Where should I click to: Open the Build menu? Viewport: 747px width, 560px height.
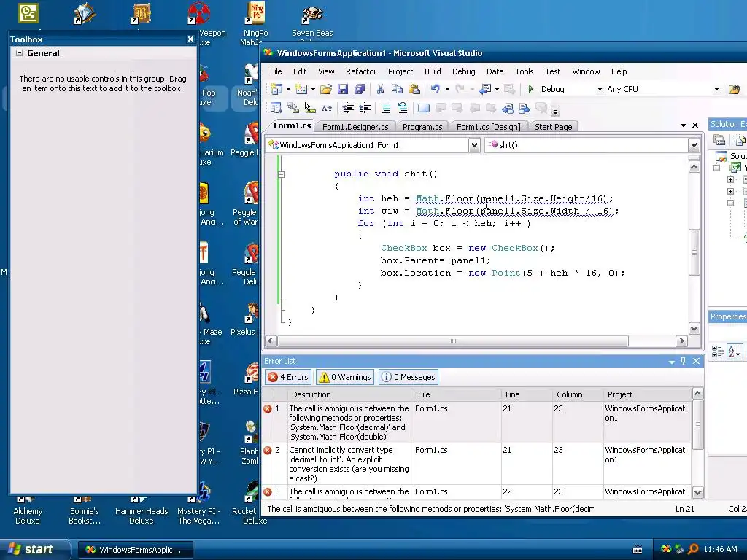pos(433,71)
